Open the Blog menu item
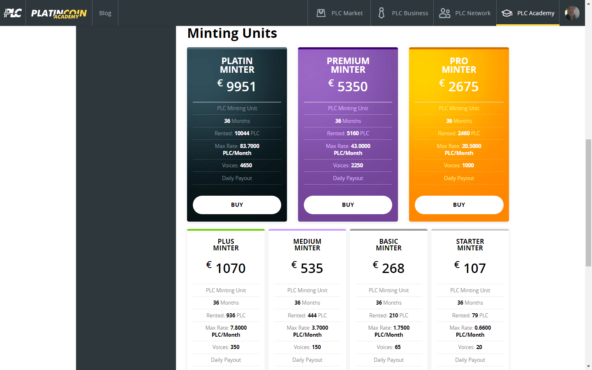The image size is (592, 370). pyautogui.click(x=105, y=13)
